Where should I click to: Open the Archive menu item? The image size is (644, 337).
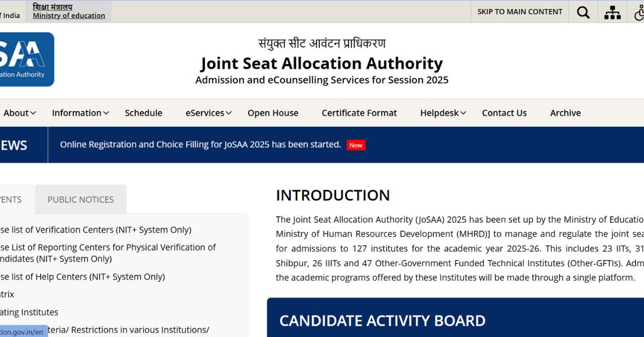(565, 113)
